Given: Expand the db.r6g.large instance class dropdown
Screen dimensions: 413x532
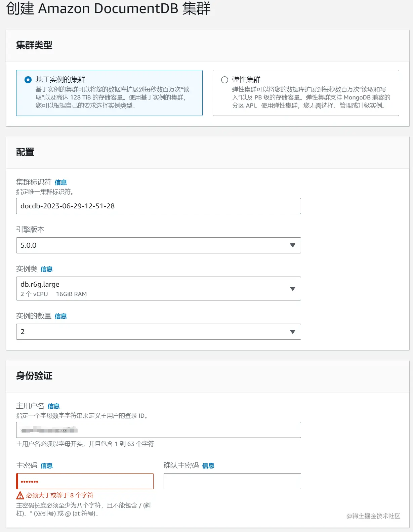Looking at the screenshot, I should click(x=158, y=289).
